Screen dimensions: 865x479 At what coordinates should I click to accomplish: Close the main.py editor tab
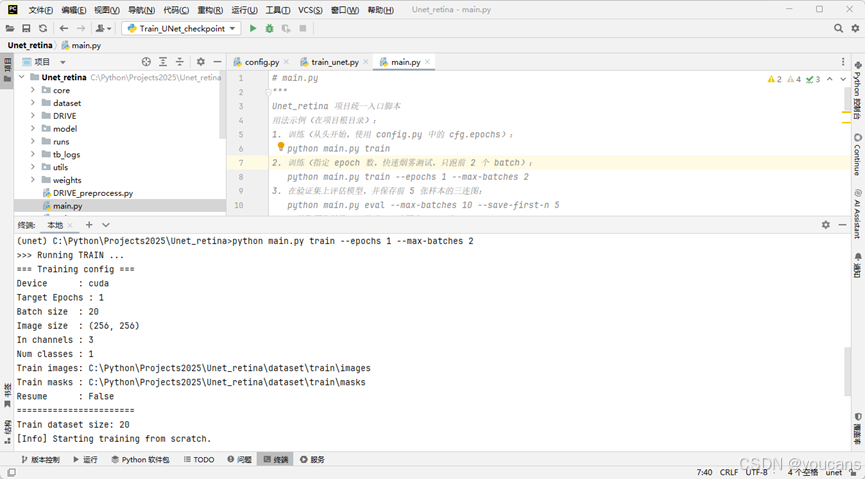pyautogui.click(x=427, y=62)
